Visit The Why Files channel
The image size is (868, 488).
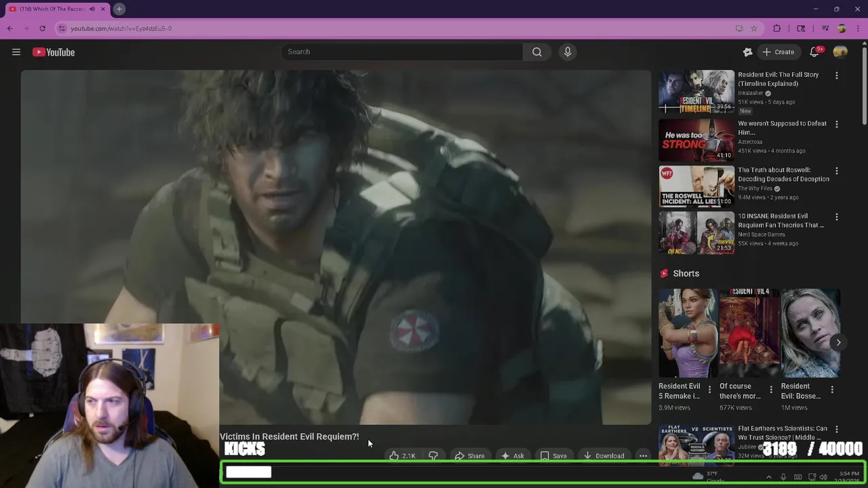point(755,188)
